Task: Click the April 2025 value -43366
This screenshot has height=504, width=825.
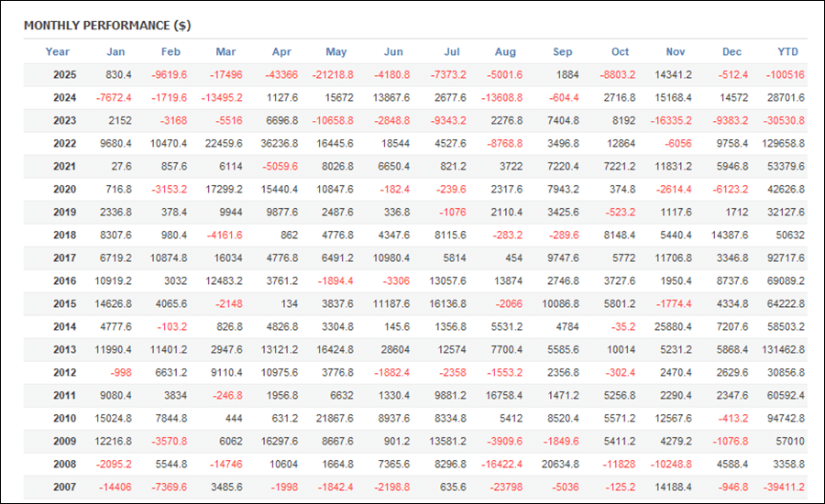Action: click(x=280, y=75)
